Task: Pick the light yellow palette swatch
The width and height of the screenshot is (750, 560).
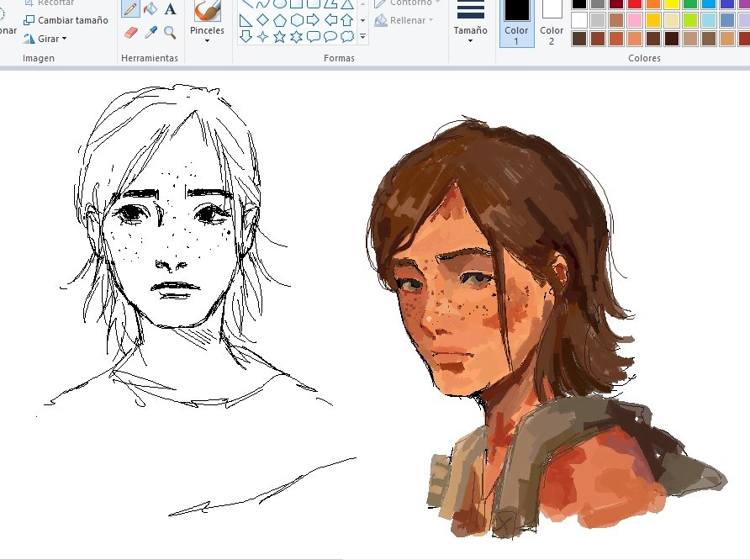Action: (x=672, y=20)
